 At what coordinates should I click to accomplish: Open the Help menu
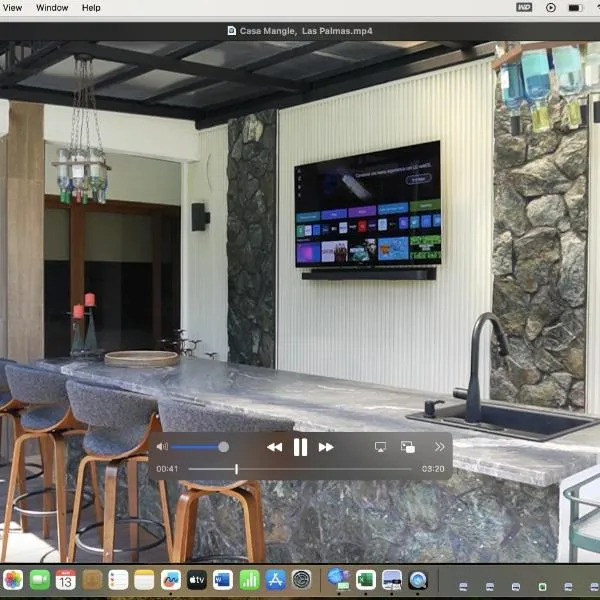[91, 8]
